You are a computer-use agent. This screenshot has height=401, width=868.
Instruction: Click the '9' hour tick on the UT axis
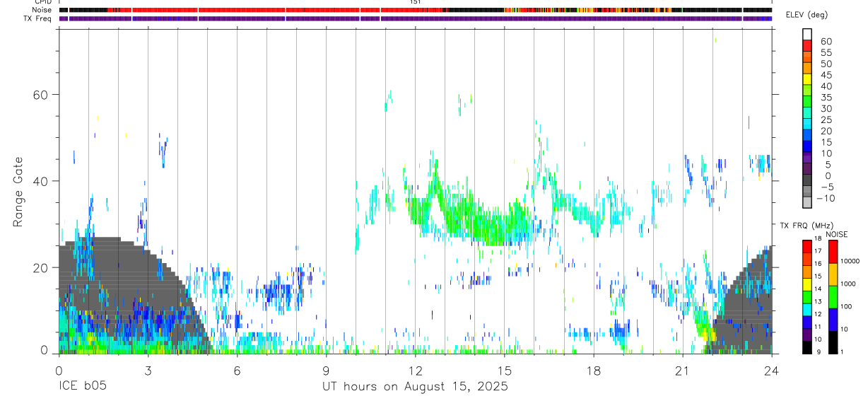pos(326,370)
